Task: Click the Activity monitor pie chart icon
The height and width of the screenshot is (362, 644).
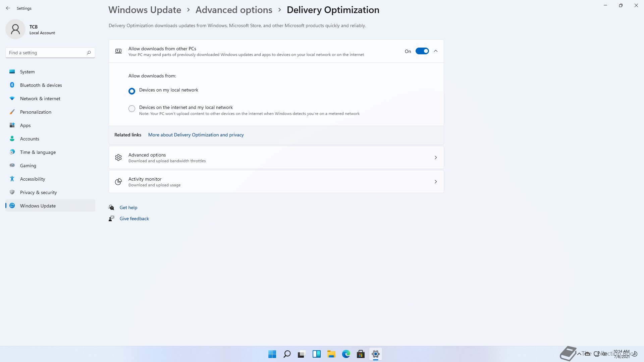Action: click(118, 182)
